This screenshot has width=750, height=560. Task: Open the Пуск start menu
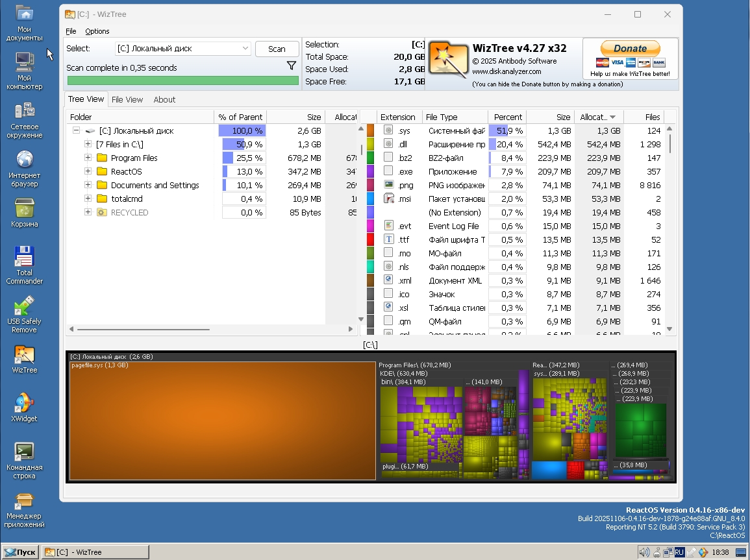tap(19, 552)
